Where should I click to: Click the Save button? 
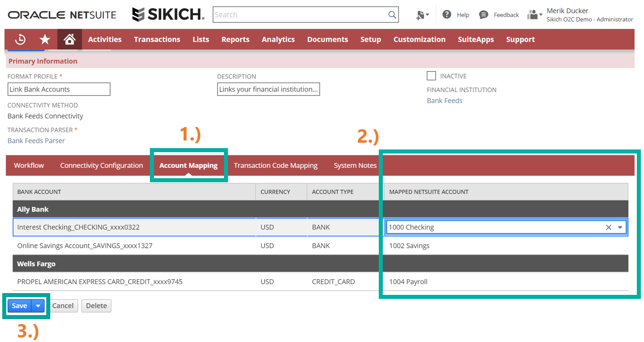click(19, 306)
